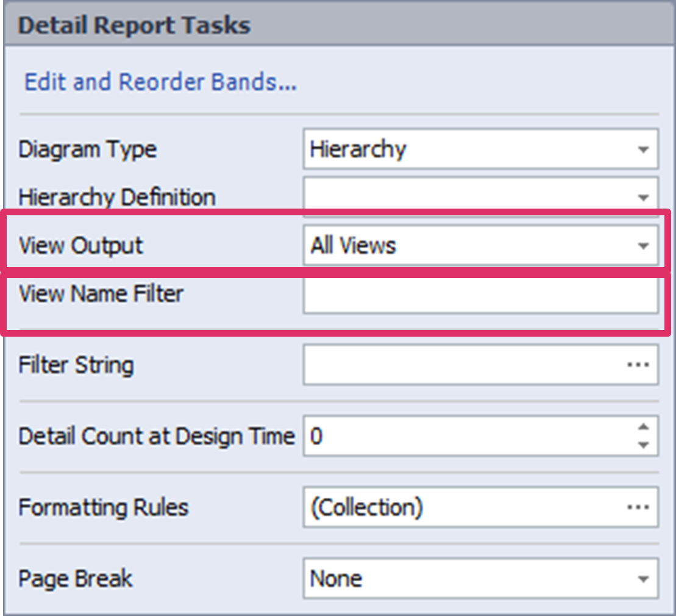Screen dimensions: 676x616
Task: Click the View Output label text
Action: pos(81,246)
